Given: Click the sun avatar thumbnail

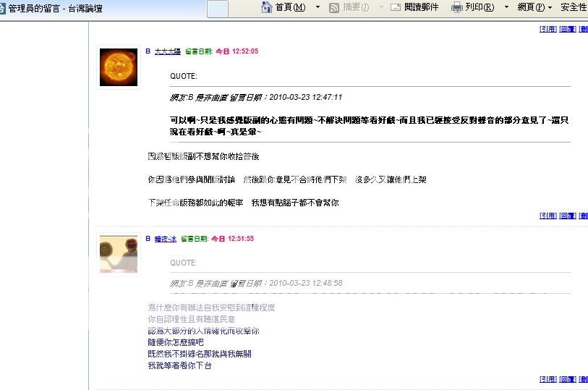Looking at the screenshot, I should (119, 67).
